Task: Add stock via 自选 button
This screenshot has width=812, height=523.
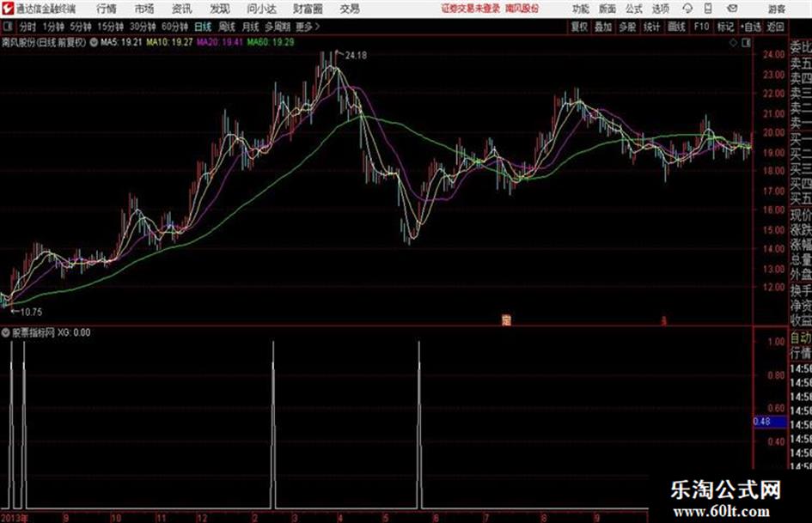Action: [x=750, y=27]
